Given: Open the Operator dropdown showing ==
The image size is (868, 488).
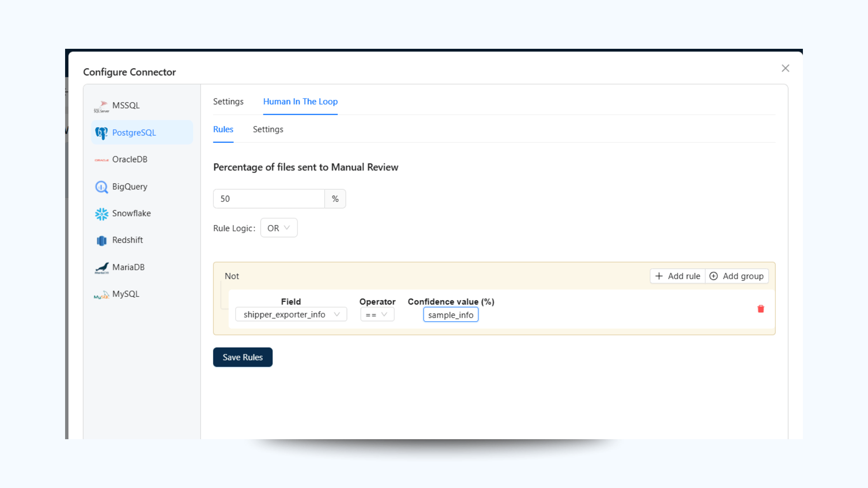Looking at the screenshot, I should coord(377,314).
